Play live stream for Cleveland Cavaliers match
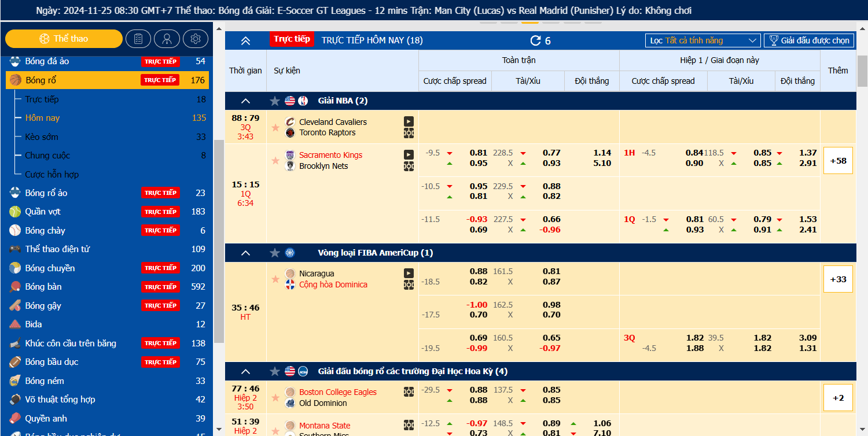Image resolution: width=868 pixels, height=436 pixels. pyautogui.click(x=409, y=121)
